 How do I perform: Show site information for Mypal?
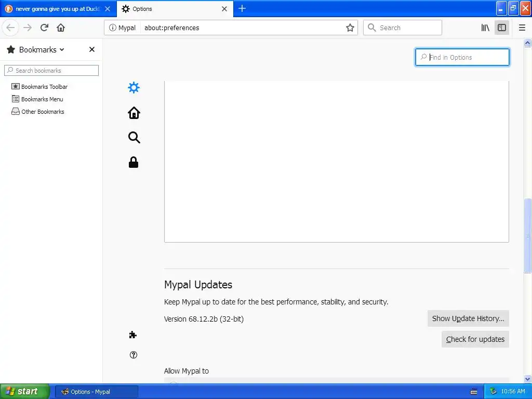[x=123, y=28]
